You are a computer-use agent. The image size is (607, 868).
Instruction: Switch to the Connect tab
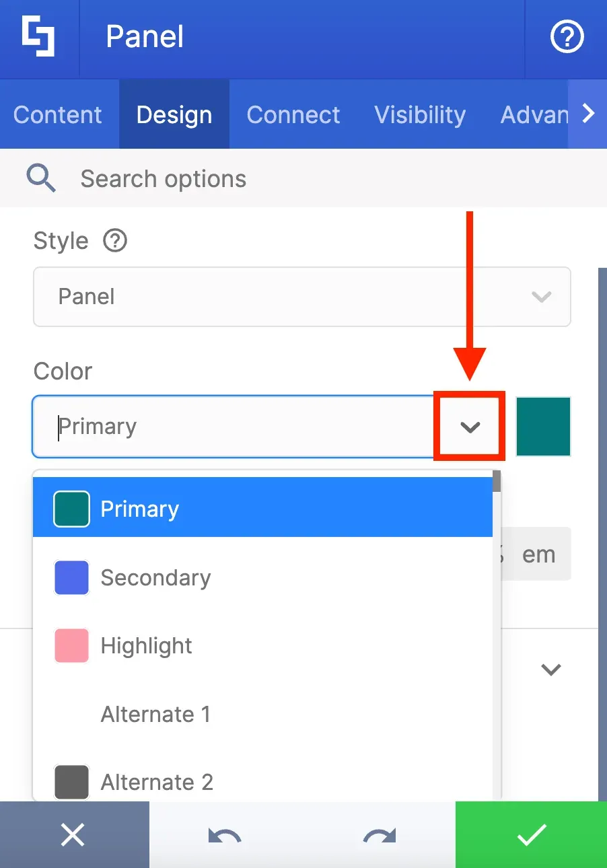click(293, 114)
